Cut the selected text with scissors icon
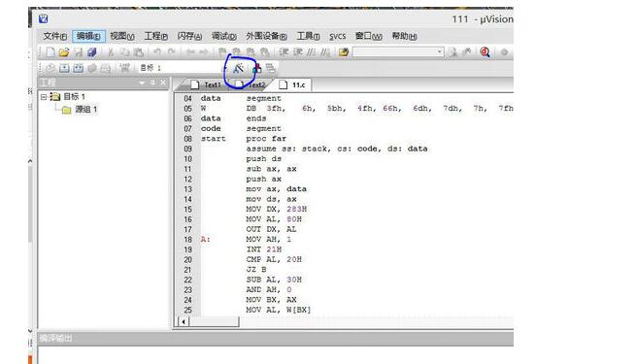The height and width of the screenshot is (364, 636). click(x=111, y=51)
